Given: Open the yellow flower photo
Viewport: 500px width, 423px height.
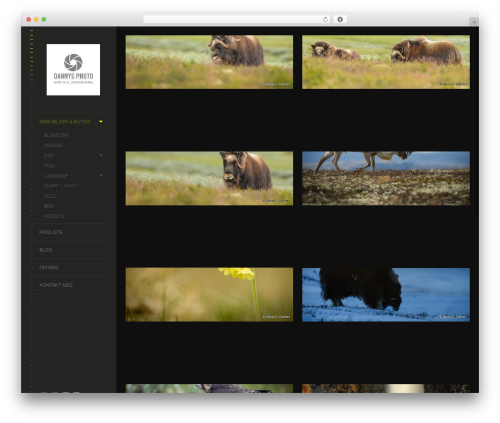Looking at the screenshot, I should pos(209,295).
